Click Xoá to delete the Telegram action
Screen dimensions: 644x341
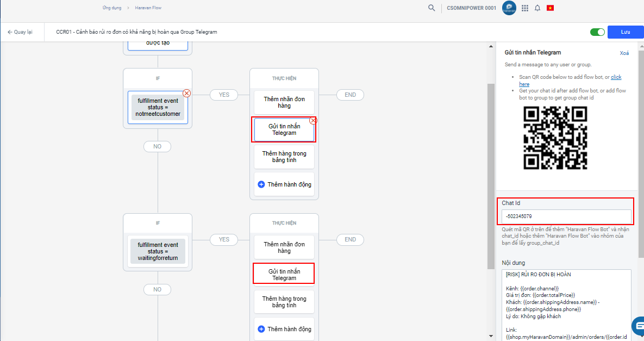624,53
